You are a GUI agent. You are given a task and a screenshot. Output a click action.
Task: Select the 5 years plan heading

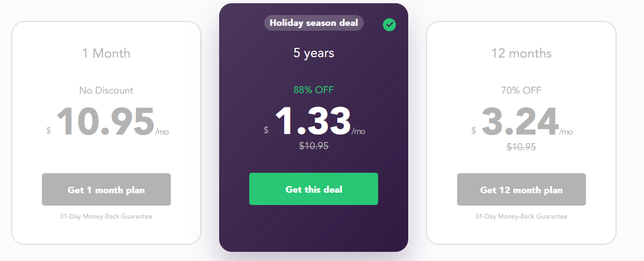[x=314, y=53]
